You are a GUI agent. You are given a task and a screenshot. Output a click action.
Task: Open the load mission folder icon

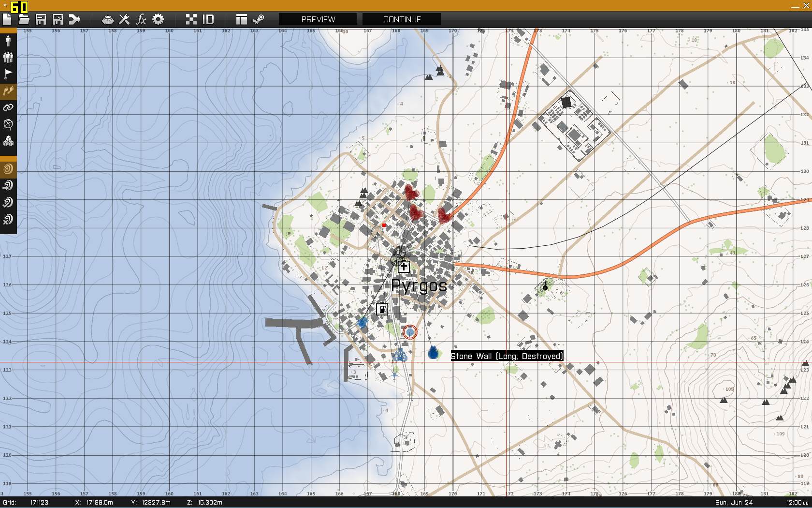point(24,19)
